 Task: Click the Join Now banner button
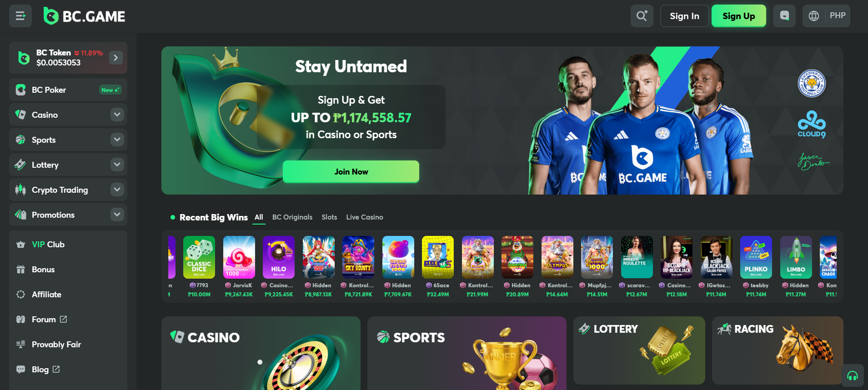point(351,172)
